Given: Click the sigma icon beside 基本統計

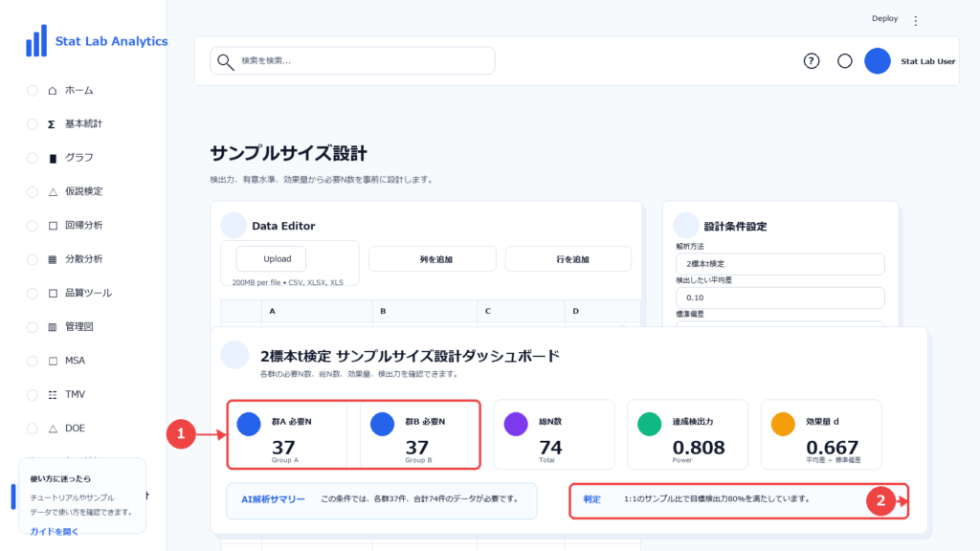Looking at the screenshot, I should pos(52,124).
